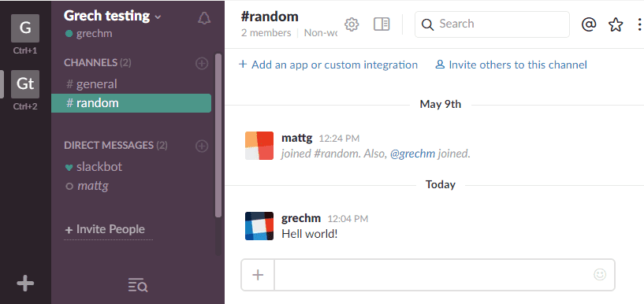Add a new workspace with plus icon

coord(25,284)
